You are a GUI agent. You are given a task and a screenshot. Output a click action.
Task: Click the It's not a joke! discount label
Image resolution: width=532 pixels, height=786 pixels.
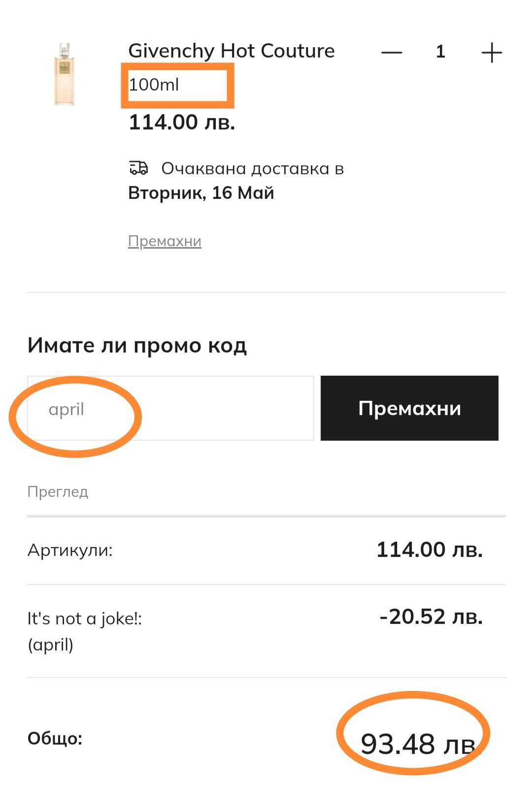84,619
